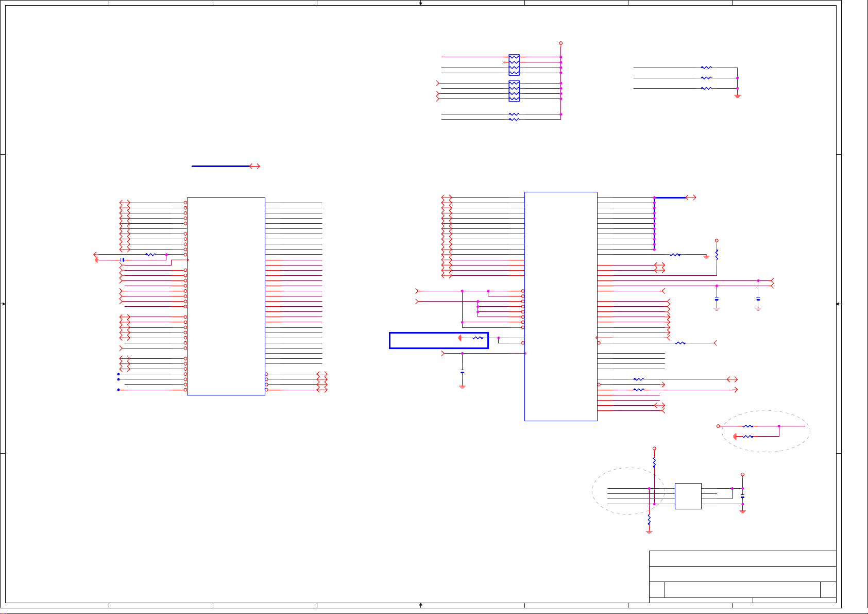Select the rightmost capacitor near the right edge
Image resolution: width=868 pixels, height=614 pixels.
tap(758, 299)
